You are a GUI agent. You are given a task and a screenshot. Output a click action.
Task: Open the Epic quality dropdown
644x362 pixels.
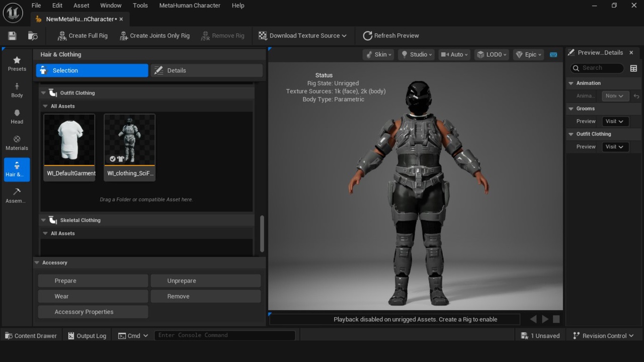[528, 54]
